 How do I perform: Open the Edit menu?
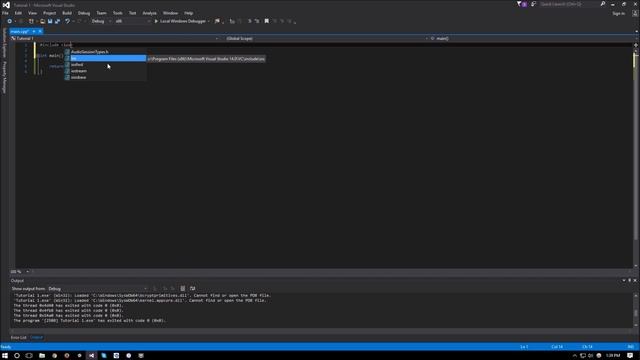pos(18,13)
